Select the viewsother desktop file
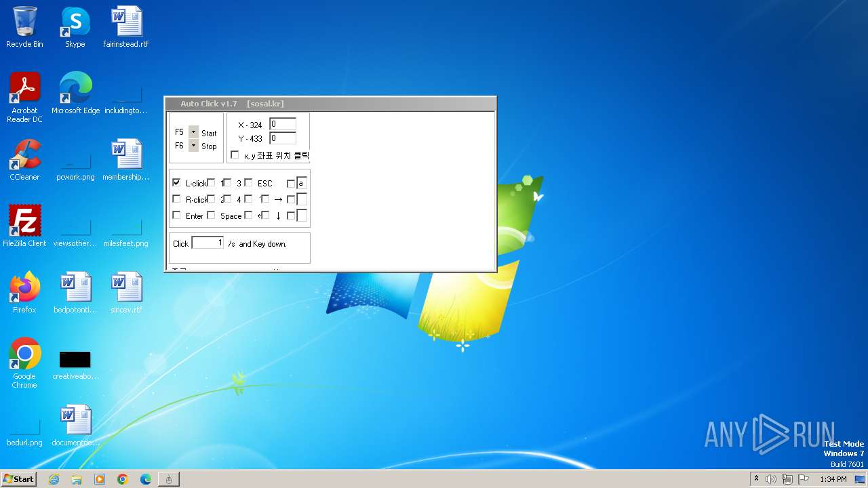868x488 pixels. (75, 232)
